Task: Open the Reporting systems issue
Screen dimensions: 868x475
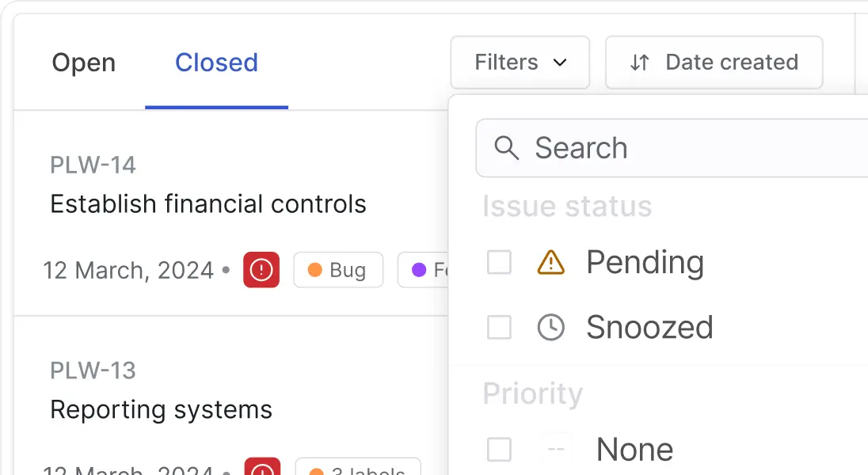Action: [162, 410]
